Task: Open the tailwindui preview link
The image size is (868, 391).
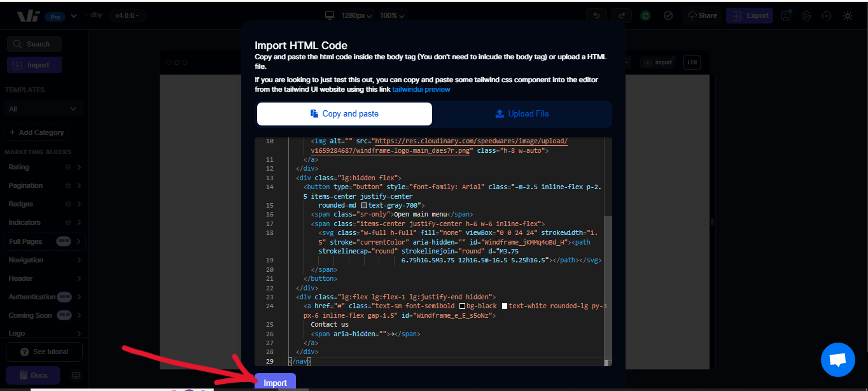Action: (x=421, y=89)
